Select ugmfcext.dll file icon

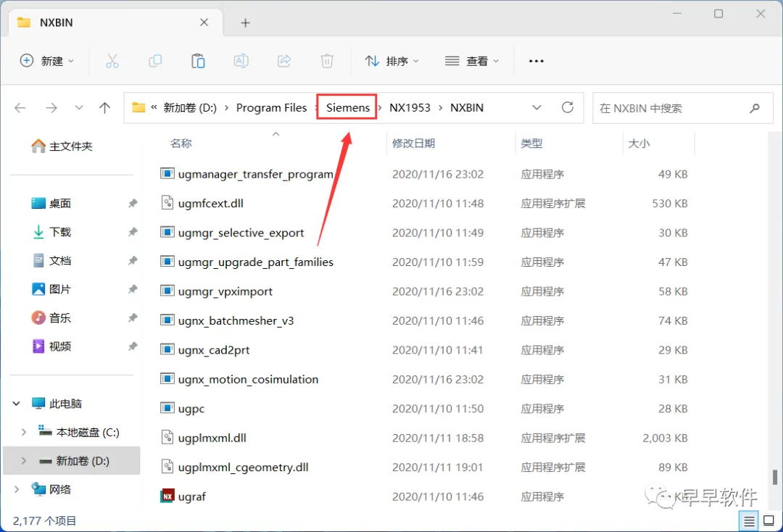[167, 203]
